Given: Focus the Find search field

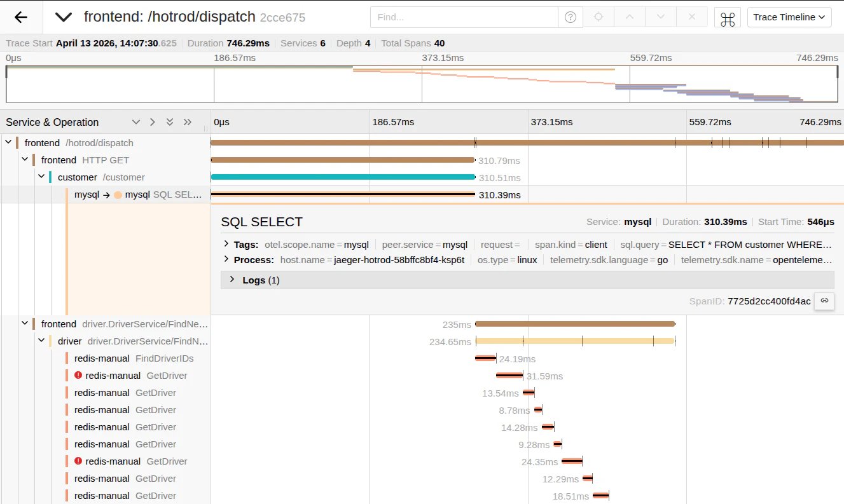Looking at the screenshot, I should point(464,17).
